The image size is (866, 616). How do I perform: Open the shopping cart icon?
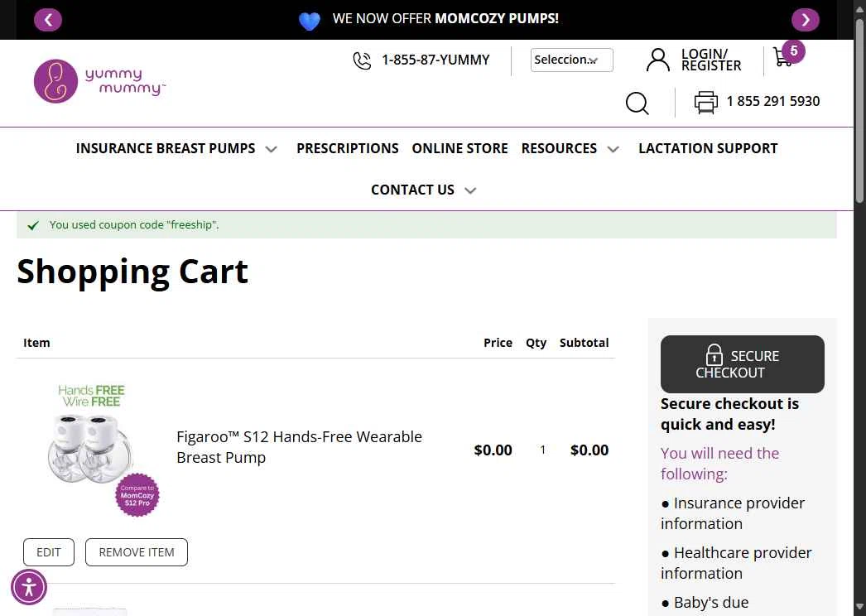[782, 57]
